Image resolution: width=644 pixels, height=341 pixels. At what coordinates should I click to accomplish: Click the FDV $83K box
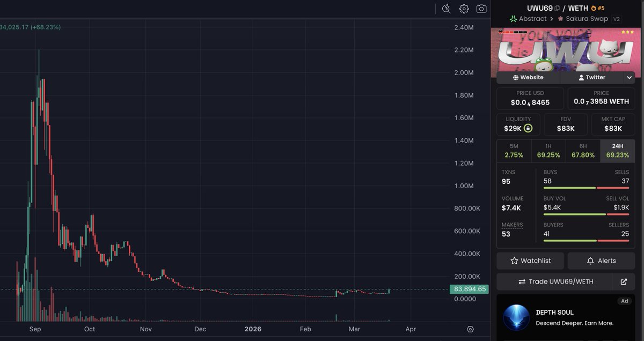(566, 124)
